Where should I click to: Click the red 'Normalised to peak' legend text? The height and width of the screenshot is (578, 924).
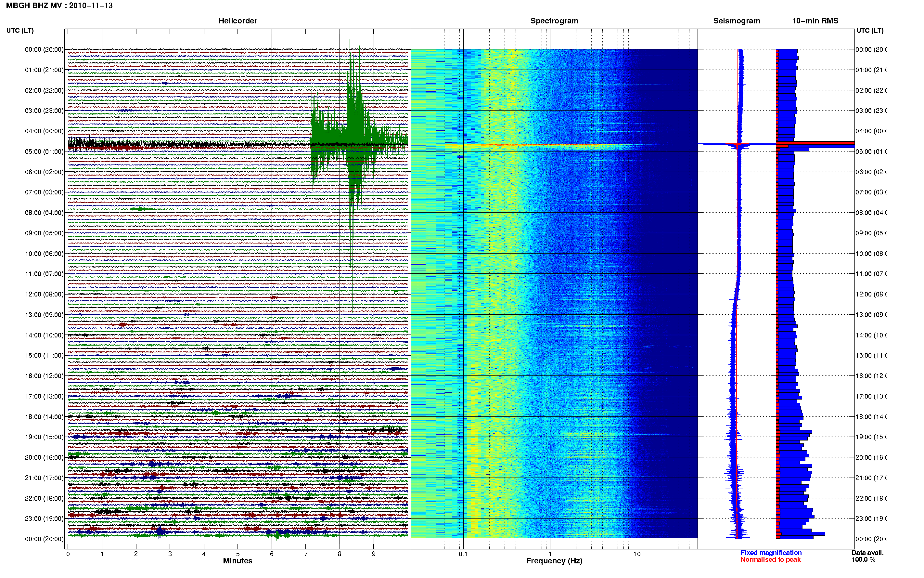pos(770,560)
